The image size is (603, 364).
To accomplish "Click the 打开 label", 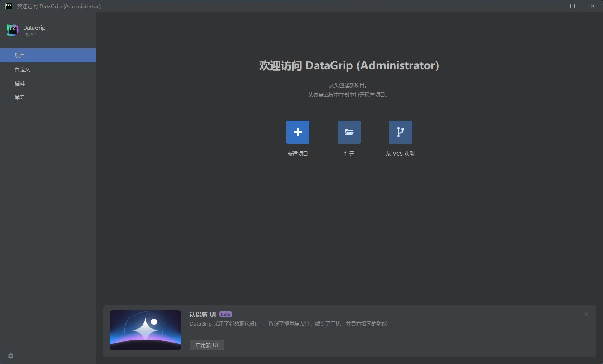I will [x=349, y=154].
